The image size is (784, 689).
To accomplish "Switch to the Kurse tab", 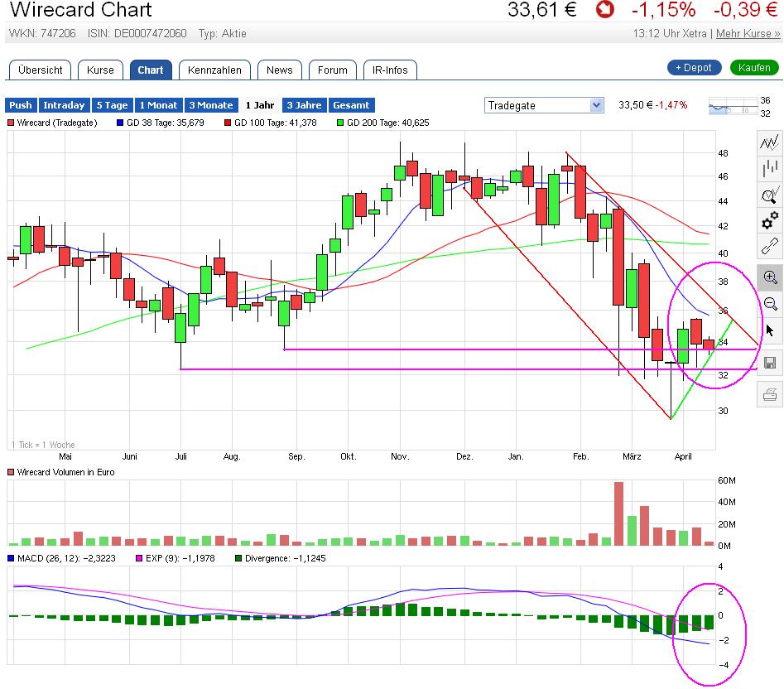I will (100, 70).
